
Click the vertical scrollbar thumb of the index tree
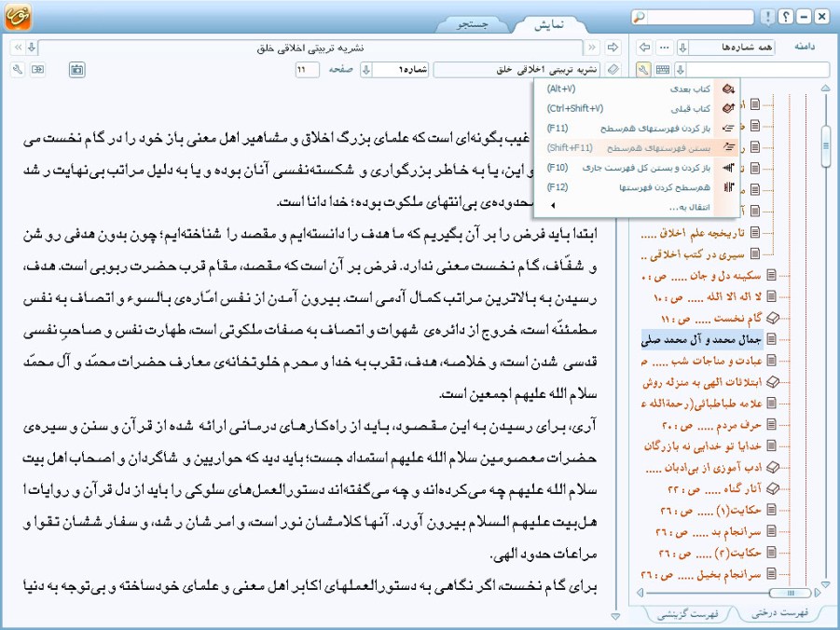click(825, 144)
